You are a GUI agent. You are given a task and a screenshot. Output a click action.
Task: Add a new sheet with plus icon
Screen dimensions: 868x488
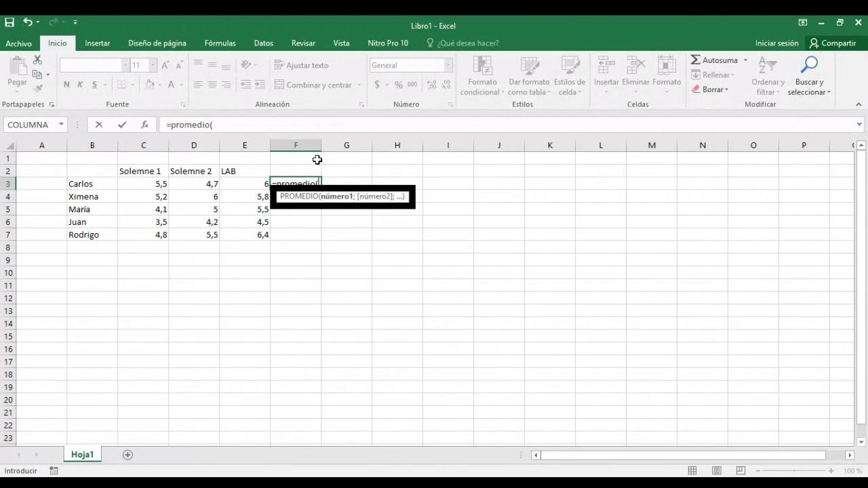coord(127,455)
